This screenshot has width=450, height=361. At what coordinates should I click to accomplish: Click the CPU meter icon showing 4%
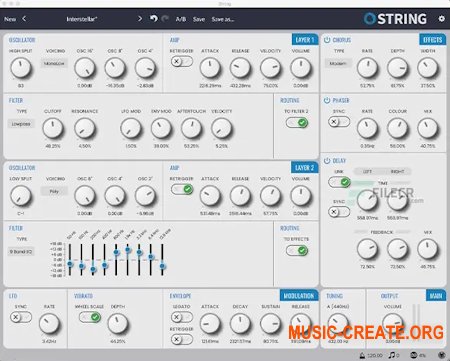point(414,355)
